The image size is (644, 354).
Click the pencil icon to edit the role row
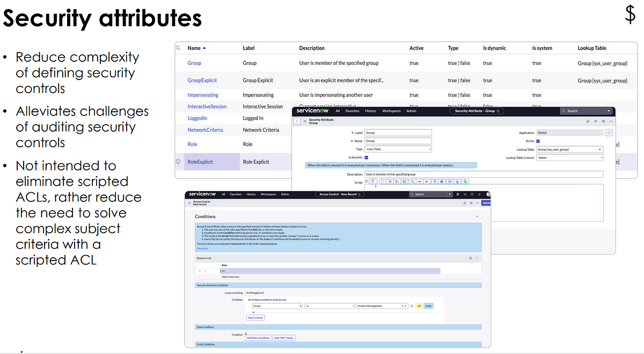(x=204, y=270)
